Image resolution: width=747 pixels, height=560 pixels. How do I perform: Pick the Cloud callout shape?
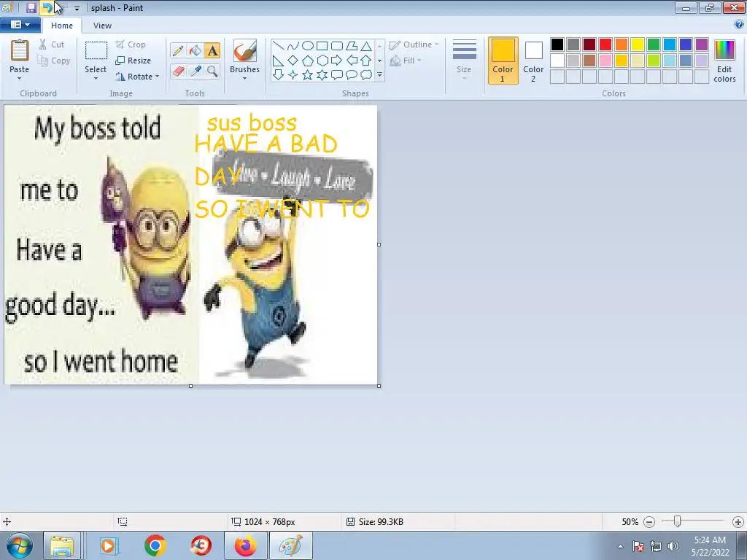(366, 75)
